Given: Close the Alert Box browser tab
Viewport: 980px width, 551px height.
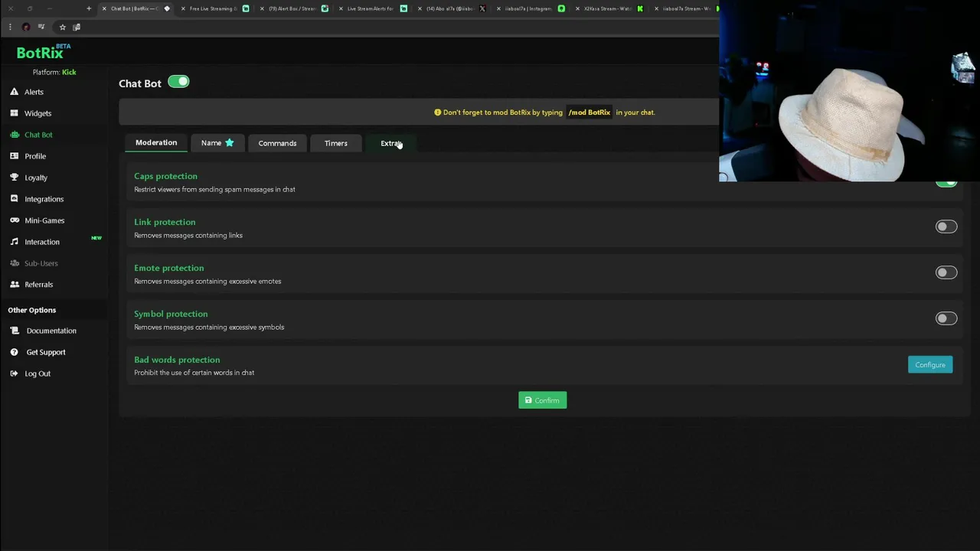Looking at the screenshot, I should 262,8.
